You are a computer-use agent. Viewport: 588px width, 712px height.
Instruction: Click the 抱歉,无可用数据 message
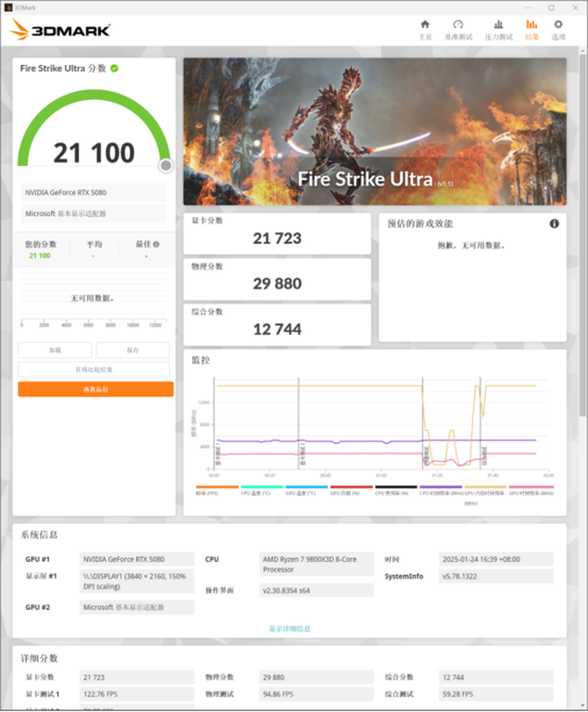pos(471,245)
